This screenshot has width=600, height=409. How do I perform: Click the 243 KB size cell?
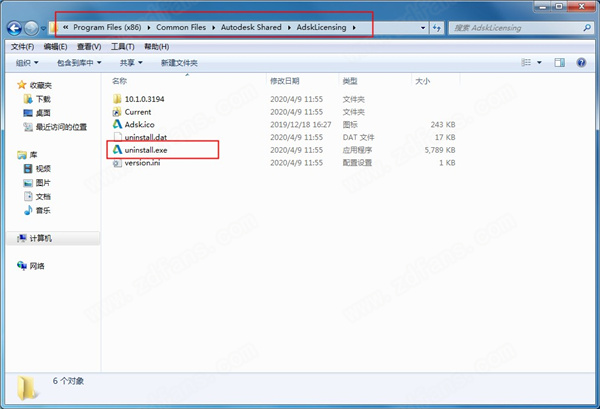tap(443, 124)
